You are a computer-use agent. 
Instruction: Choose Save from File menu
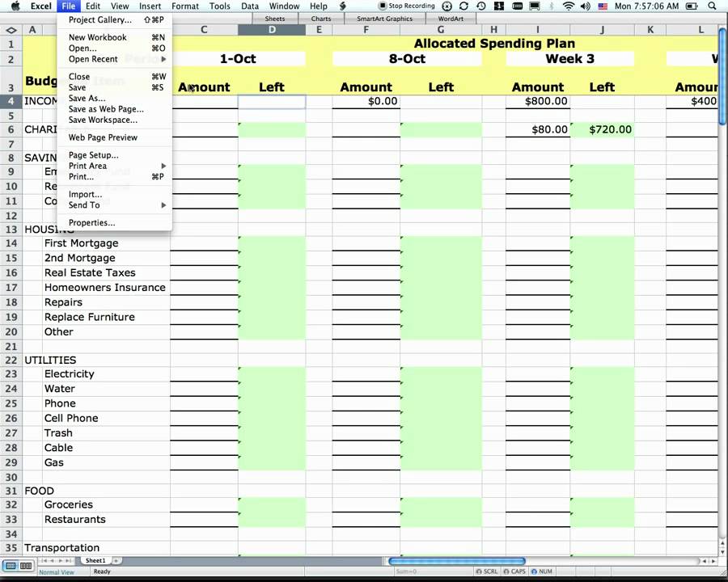pyautogui.click(x=114, y=87)
